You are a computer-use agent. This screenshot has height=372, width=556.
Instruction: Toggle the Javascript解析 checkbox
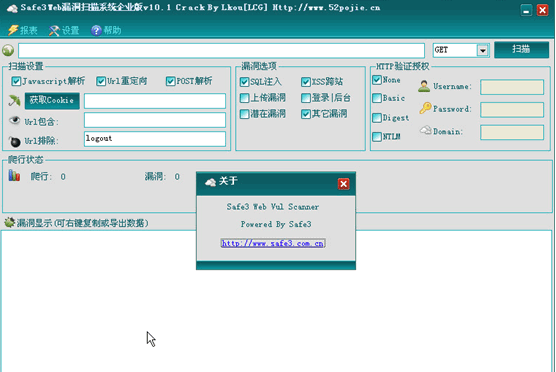click(16, 81)
